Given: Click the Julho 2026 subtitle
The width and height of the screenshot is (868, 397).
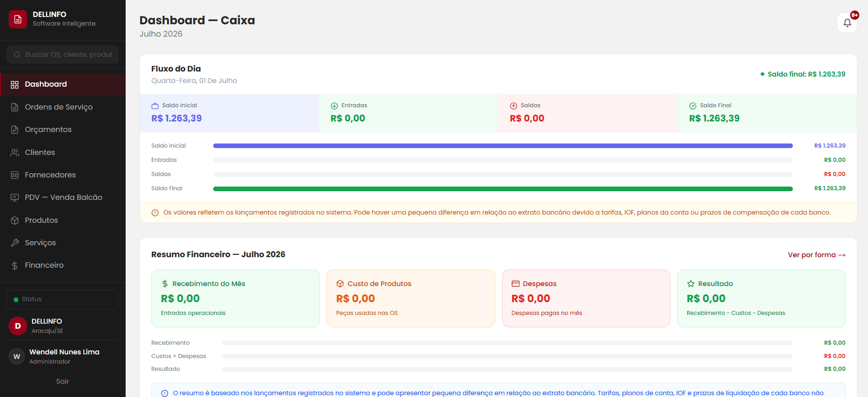Looking at the screenshot, I should coord(161,34).
